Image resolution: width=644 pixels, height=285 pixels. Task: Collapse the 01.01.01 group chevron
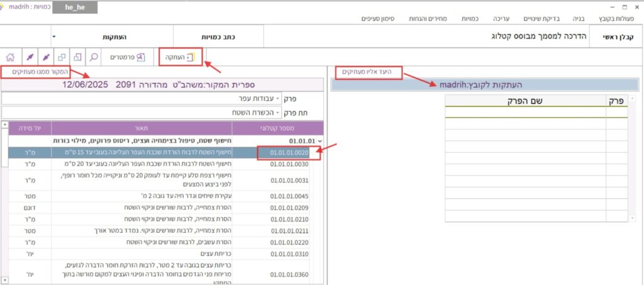[323, 140]
